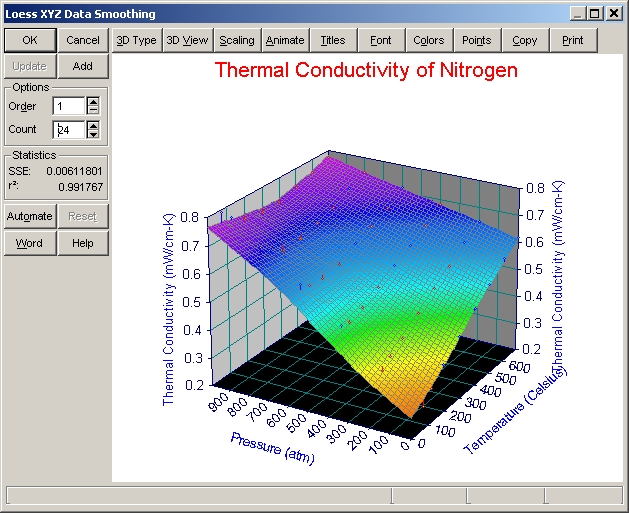Image resolution: width=629 pixels, height=513 pixels.
Task: Increase the Order value with up arrow
Action: [x=93, y=102]
